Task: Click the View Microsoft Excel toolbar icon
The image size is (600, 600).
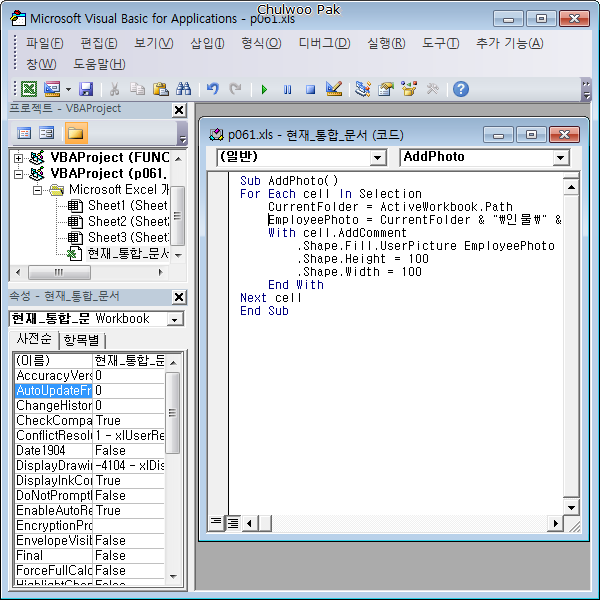Action: coord(28,89)
